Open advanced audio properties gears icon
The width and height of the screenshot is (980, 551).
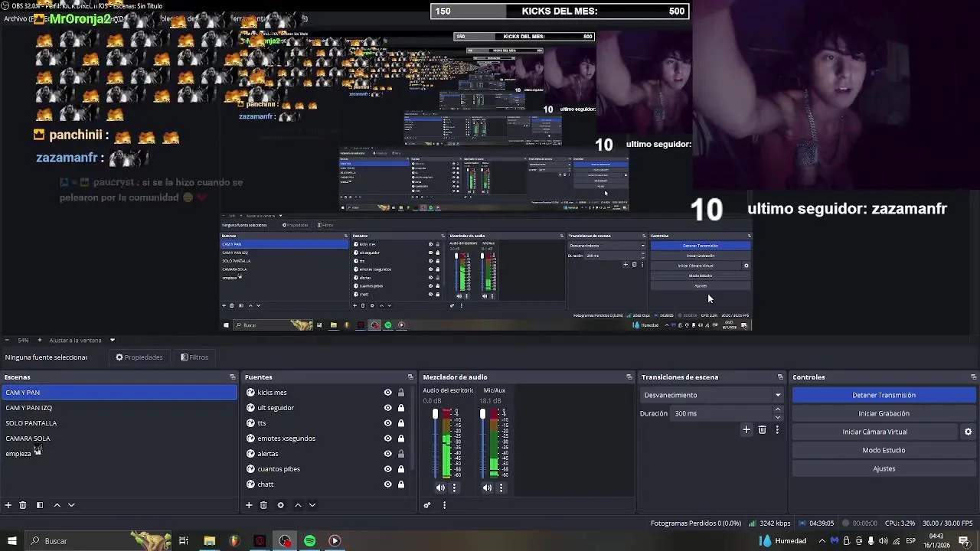coord(427,505)
